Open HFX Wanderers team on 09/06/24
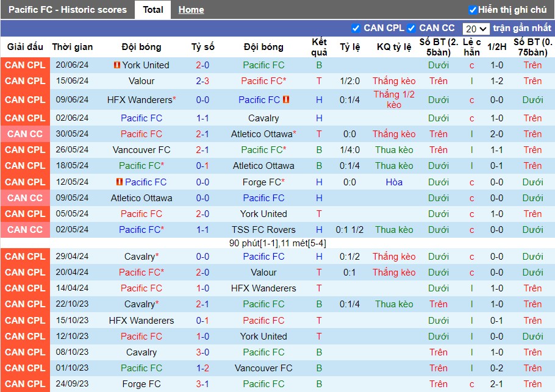Screen dimensions: 555x392 pos(140,100)
